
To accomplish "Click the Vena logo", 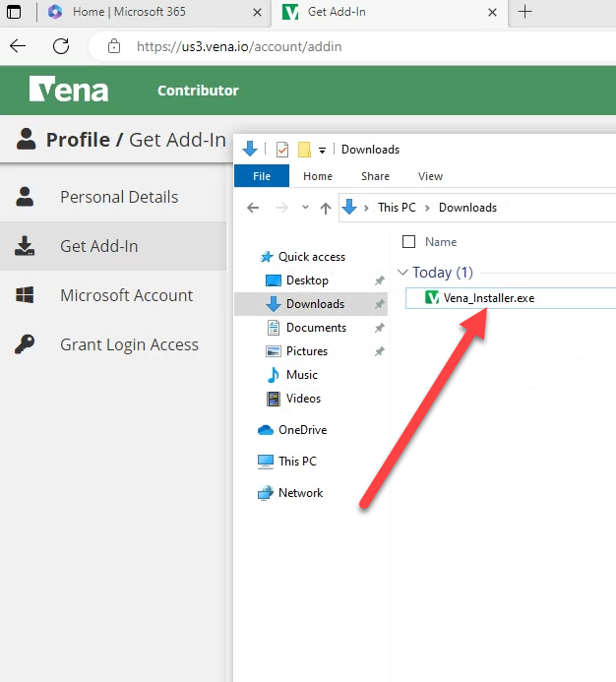I will 69,90.
